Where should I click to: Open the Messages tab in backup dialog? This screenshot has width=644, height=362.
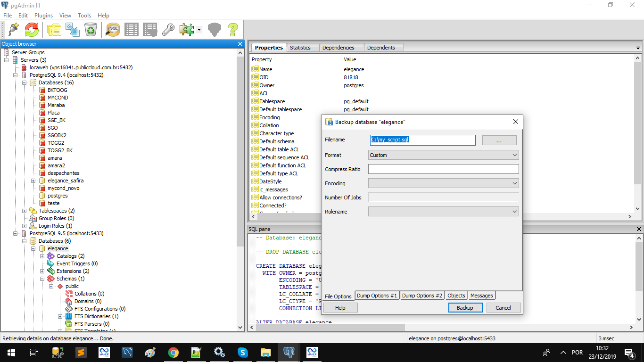[482, 296]
